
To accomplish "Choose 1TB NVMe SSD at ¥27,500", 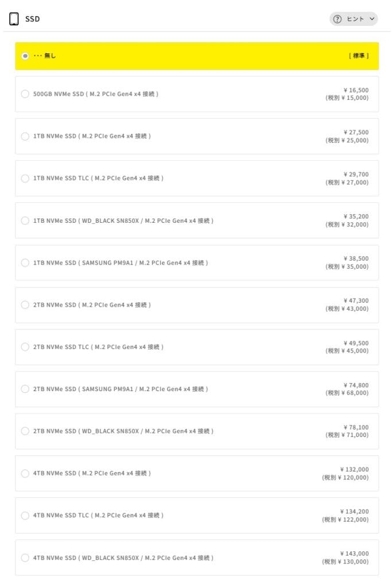I will point(25,136).
